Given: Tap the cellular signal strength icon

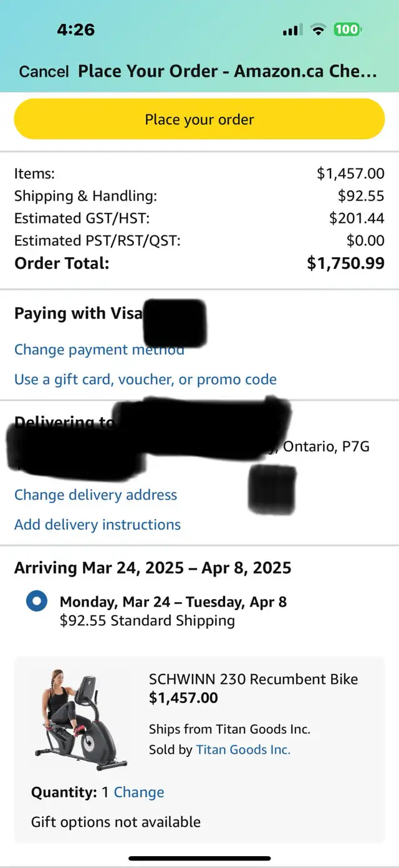Looking at the screenshot, I should tap(292, 29).
